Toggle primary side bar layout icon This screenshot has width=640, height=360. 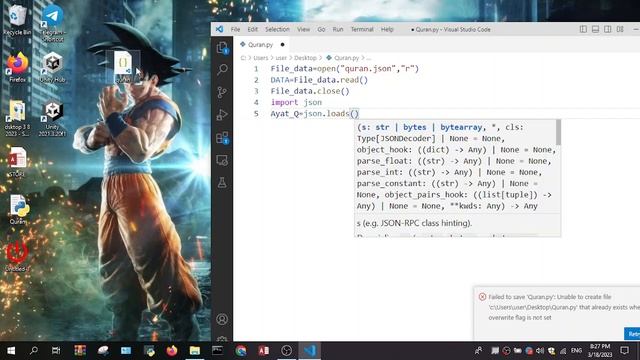point(583,29)
